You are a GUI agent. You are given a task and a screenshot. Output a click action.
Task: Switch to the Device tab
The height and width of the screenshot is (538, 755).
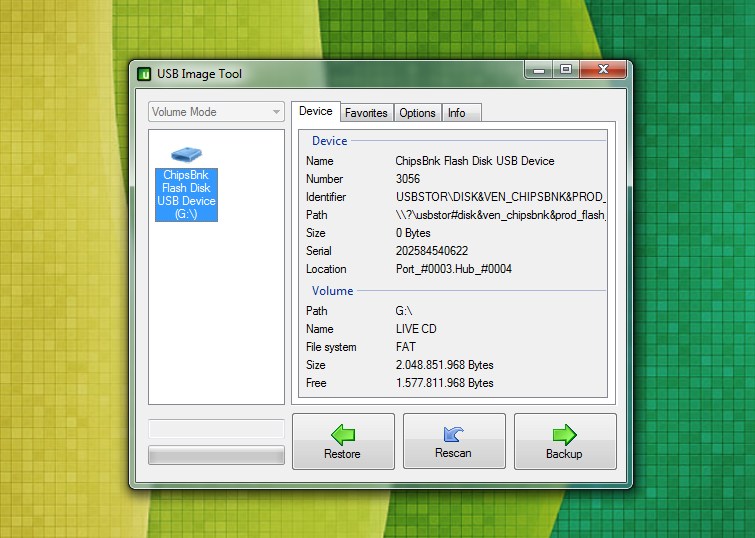click(315, 111)
